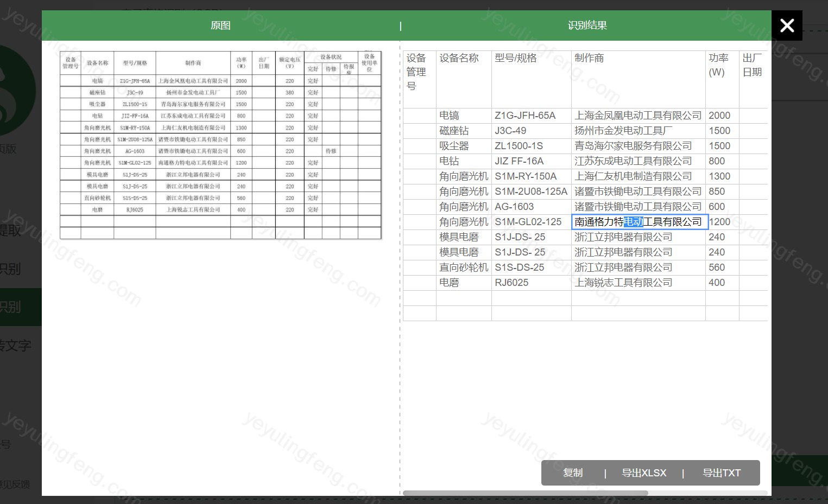
Task: Click the ZL1500-1S model cell
Action: pos(532,146)
